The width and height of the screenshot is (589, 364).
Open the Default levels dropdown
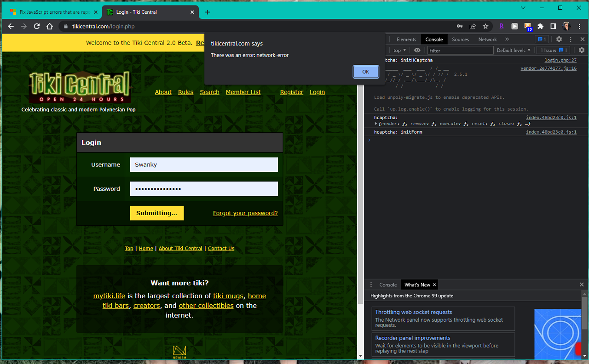(514, 50)
